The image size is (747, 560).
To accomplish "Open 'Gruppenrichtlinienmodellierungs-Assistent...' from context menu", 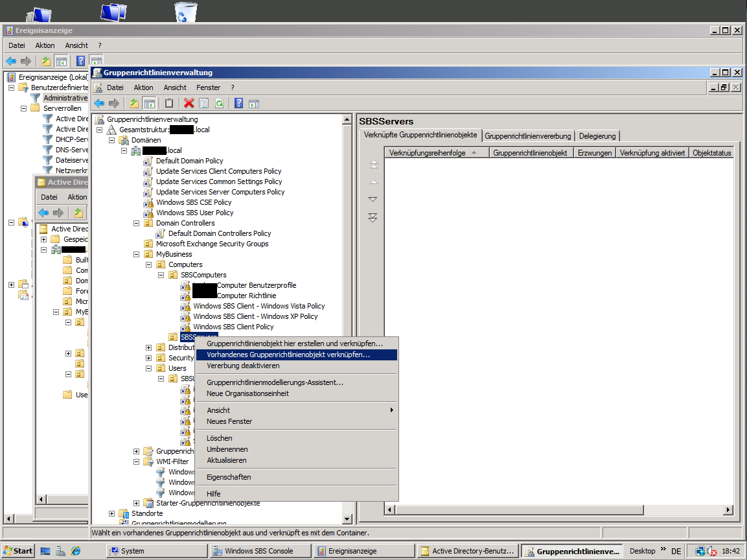I will coord(296,382).
